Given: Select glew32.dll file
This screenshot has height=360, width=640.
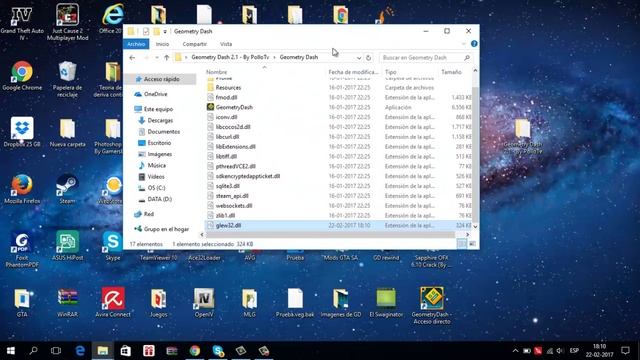Looking at the screenshot, I should click(x=339, y=225).
